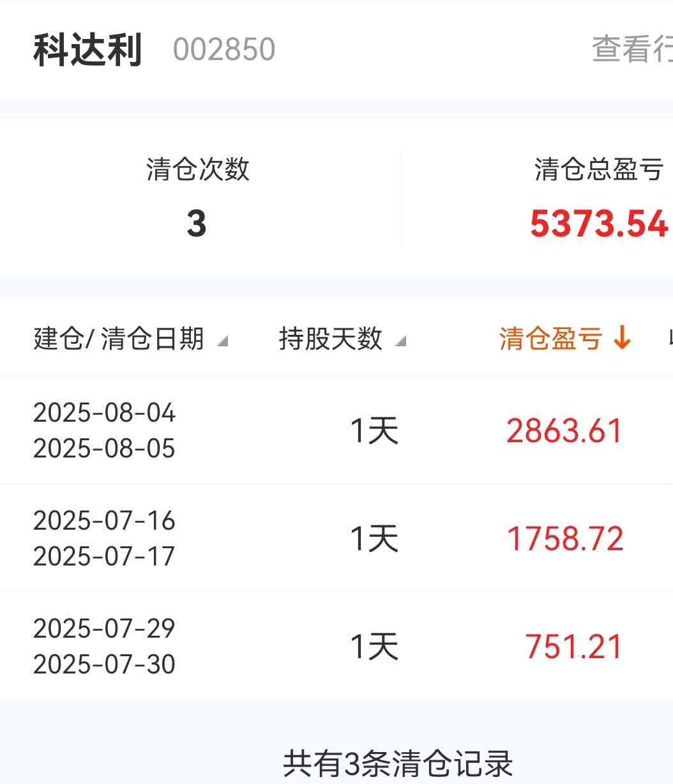Viewport: 673px width, 784px height.
Task: Tap the 清仓总盈亏 label
Action: pos(599,169)
